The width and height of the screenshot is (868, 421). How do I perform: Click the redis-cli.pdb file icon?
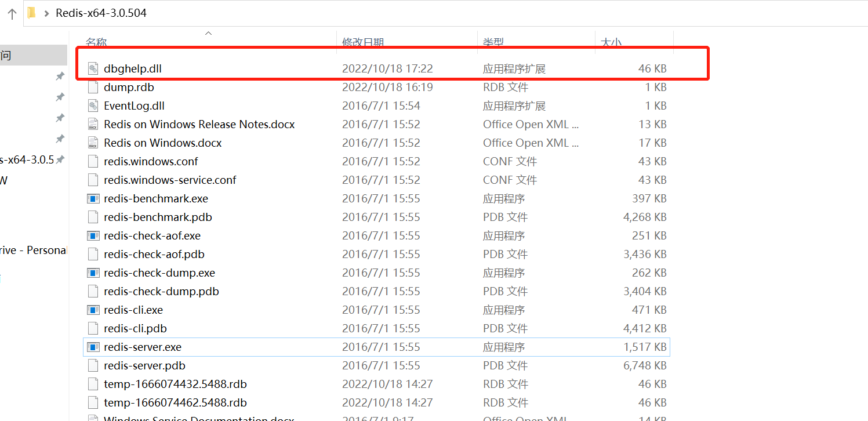pos(93,328)
